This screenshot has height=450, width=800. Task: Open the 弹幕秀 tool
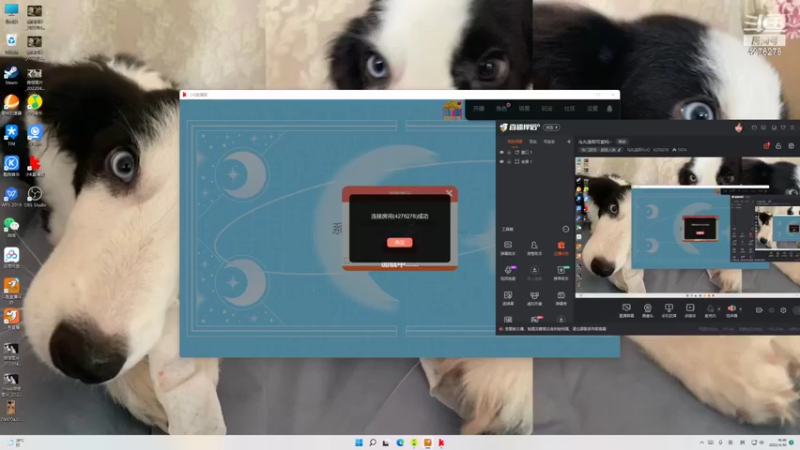pos(561,298)
